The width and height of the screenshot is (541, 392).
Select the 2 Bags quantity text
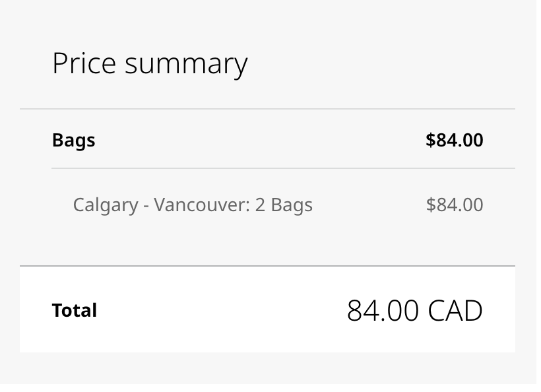click(x=284, y=205)
